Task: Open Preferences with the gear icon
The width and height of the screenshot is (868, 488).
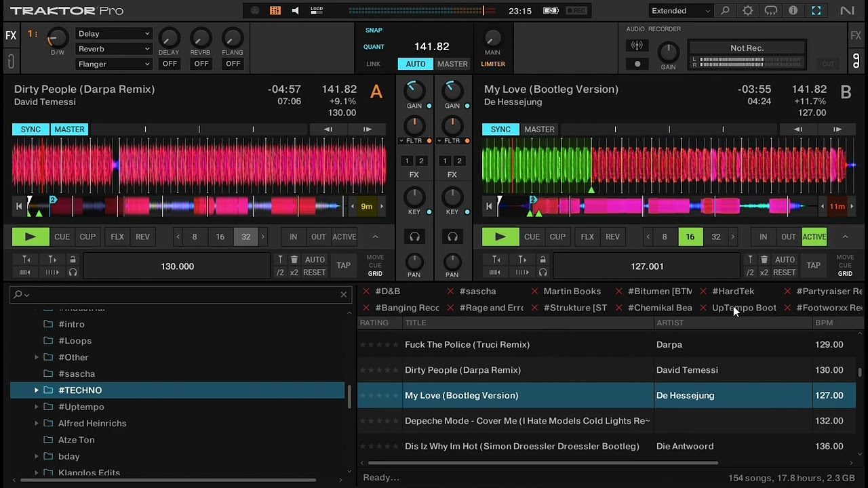Action: pyautogui.click(x=748, y=11)
